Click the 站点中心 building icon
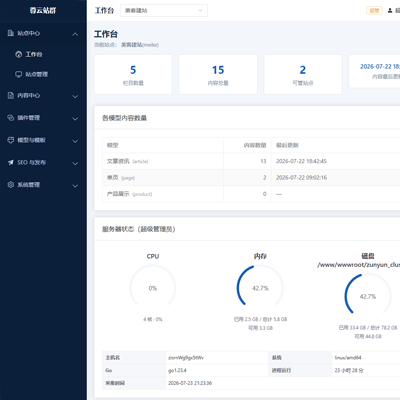The height and width of the screenshot is (400, 400). (11, 33)
